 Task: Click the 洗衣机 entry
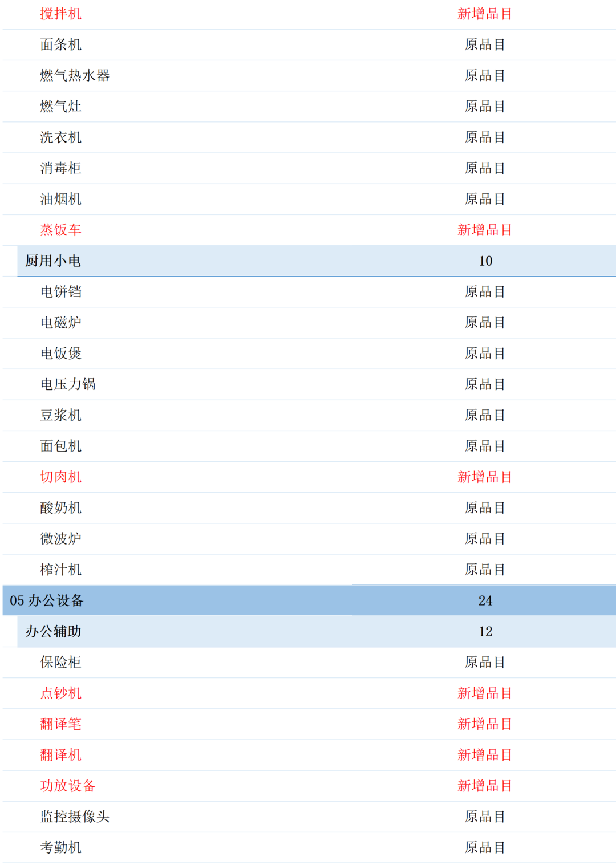(x=60, y=137)
